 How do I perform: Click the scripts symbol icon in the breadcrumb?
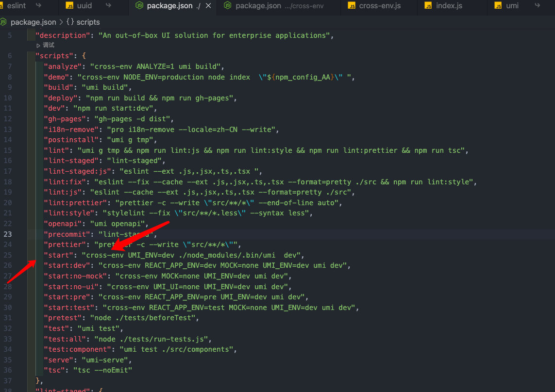(70, 22)
